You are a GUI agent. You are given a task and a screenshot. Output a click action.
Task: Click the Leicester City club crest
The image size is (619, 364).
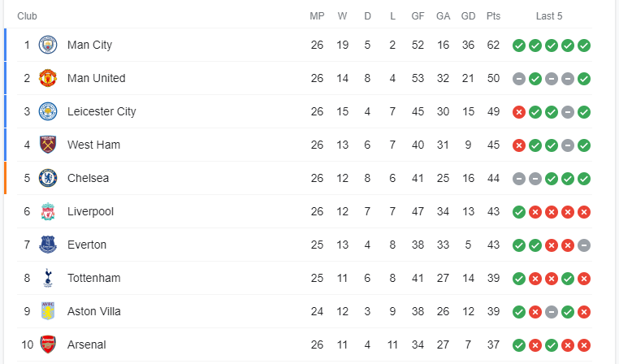tap(48, 111)
